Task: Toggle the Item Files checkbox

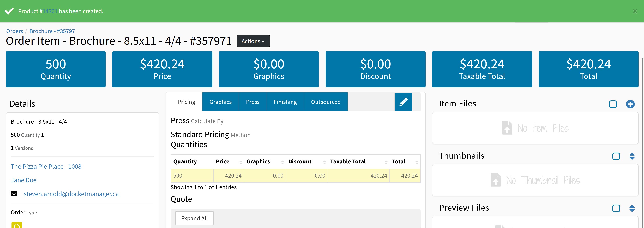Action: click(613, 104)
